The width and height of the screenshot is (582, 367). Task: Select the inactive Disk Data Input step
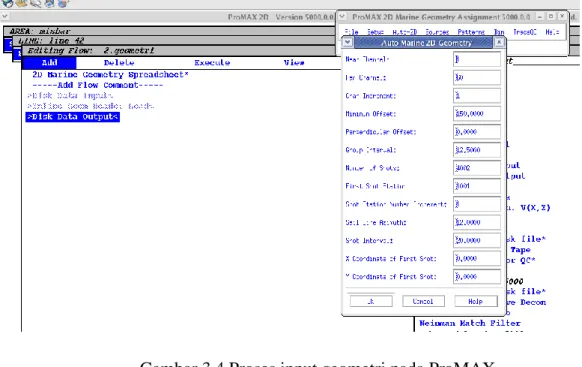[70, 95]
